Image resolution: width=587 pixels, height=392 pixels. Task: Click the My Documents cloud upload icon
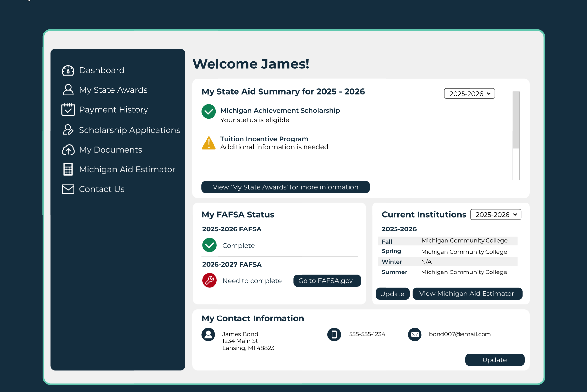[x=68, y=150]
